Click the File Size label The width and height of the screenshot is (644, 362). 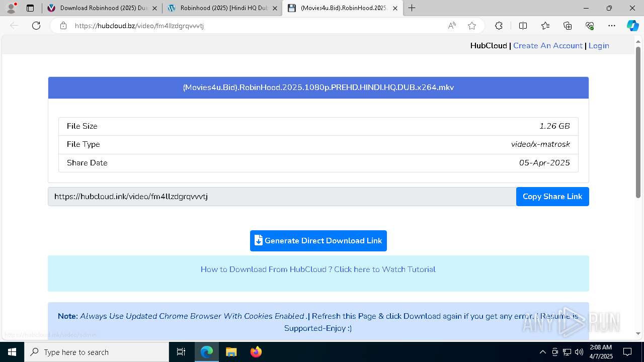pos(82,126)
